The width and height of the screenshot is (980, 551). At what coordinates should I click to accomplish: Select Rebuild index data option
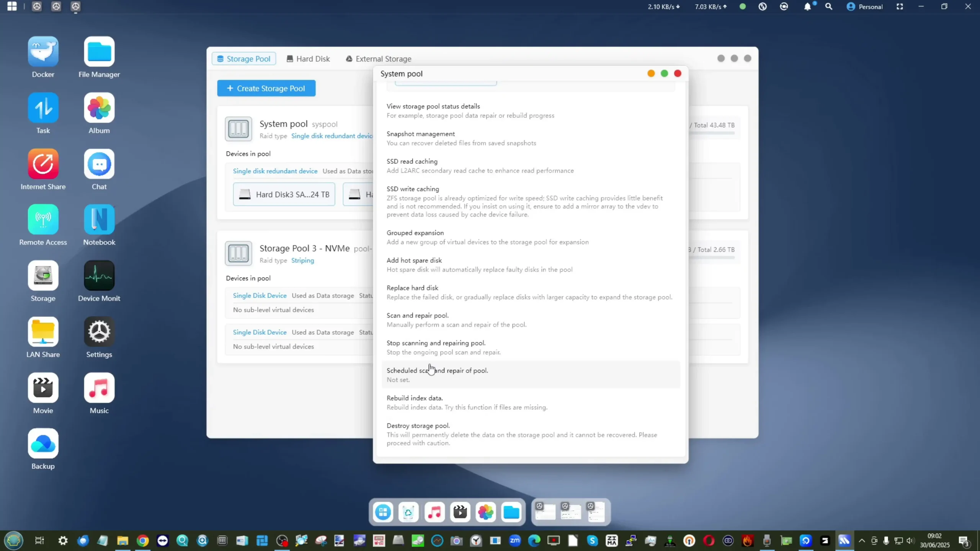click(530, 403)
